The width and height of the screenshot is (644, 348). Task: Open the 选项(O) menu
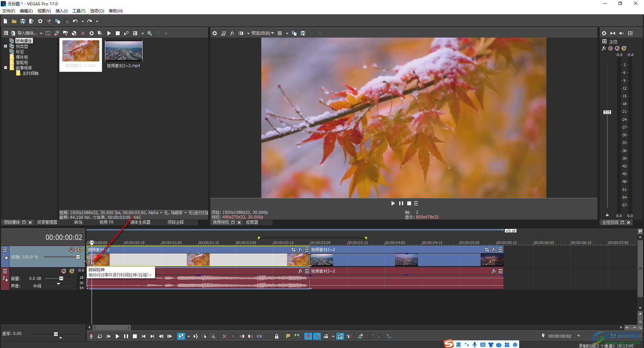[97, 11]
